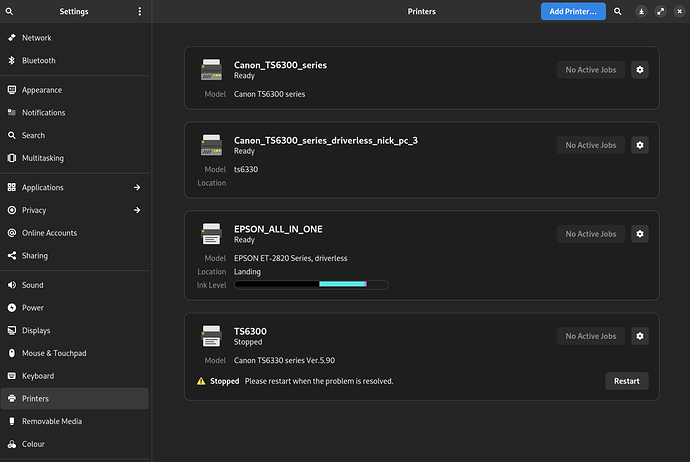Go to Mouse & Touchpad settings
This screenshot has height=462, width=690.
75,353
